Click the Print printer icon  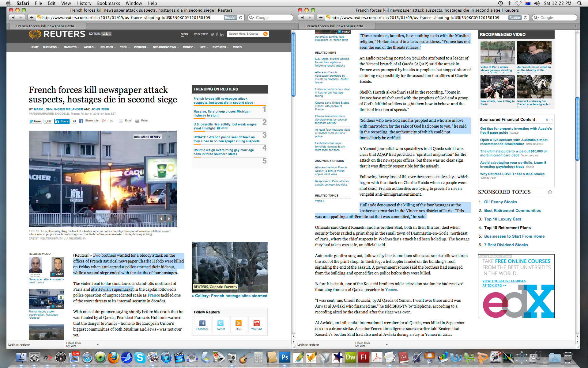pyautogui.click(x=137, y=121)
